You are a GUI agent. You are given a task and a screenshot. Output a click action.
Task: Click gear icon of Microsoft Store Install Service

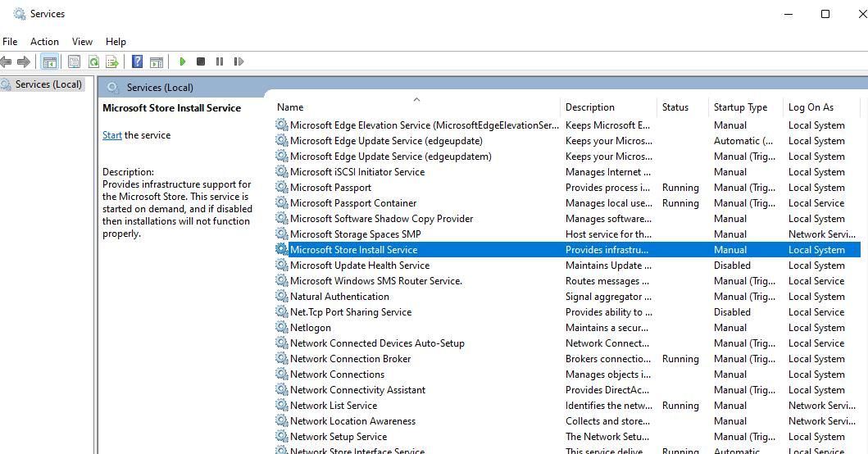pyautogui.click(x=282, y=249)
